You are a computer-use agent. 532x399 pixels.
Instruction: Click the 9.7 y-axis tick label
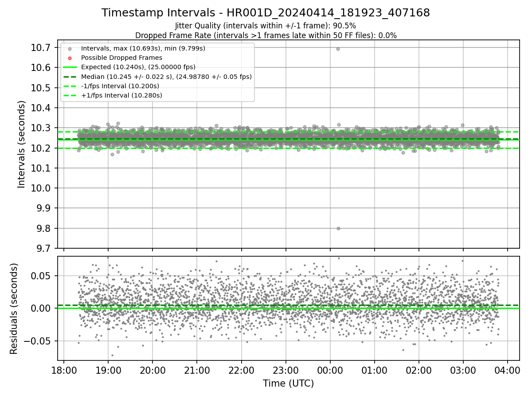tap(43, 248)
